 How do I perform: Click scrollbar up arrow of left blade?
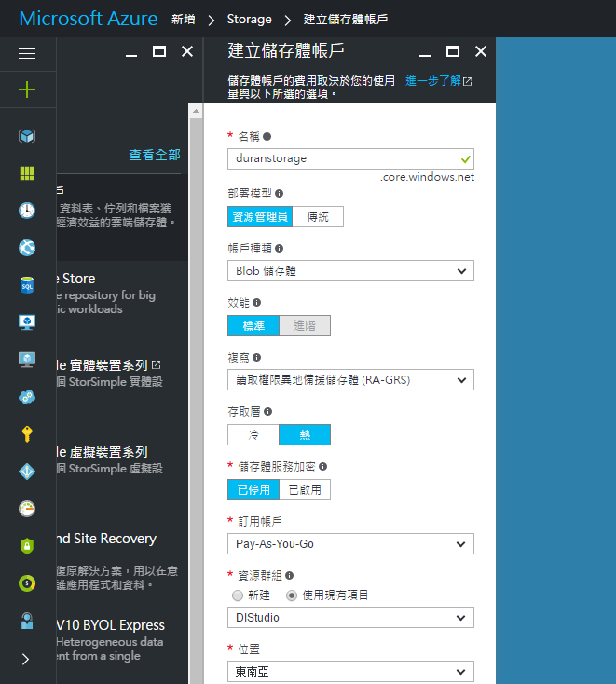(196, 111)
